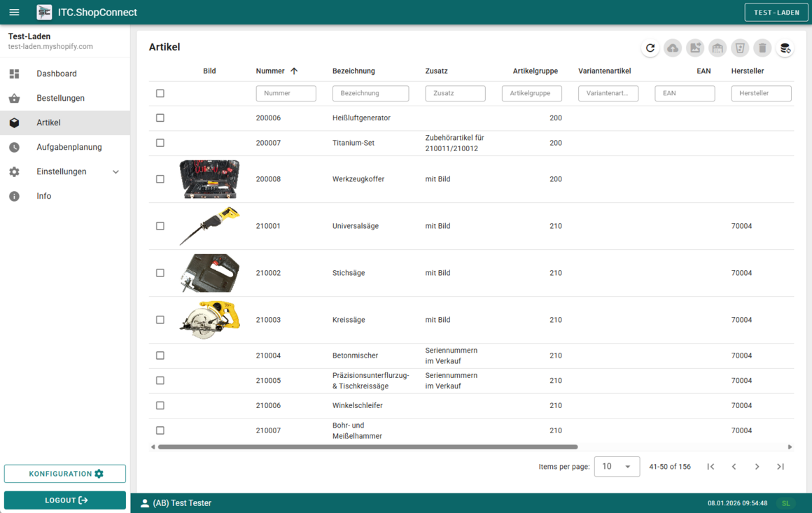Viewport: 812px width, 513px height.
Task: Click the database sync icon
Action: point(785,48)
